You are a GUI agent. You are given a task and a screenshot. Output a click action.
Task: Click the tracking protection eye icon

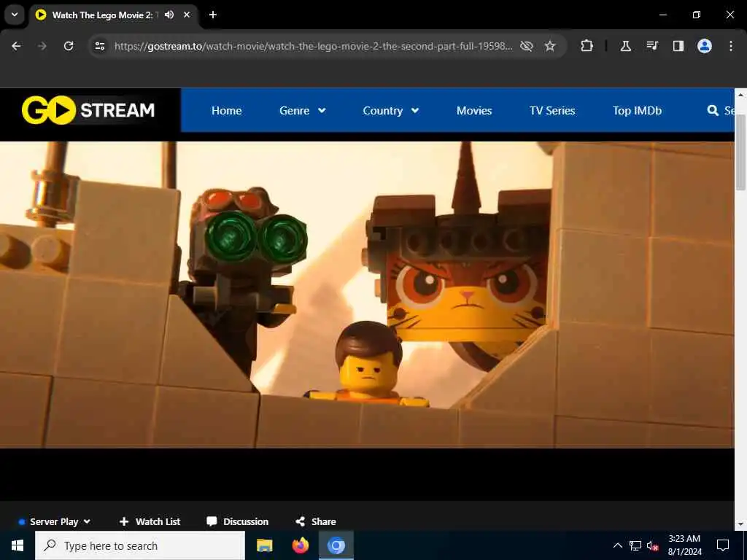pos(527,46)
